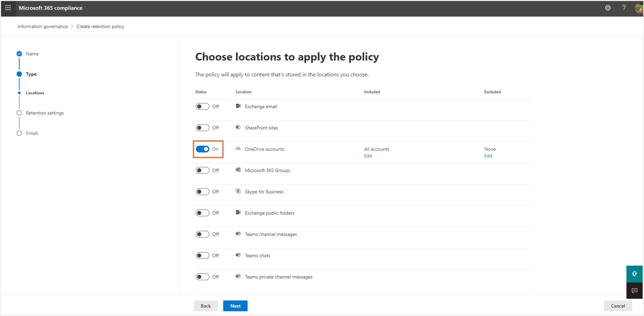Click the Next button

coord(235,306)
